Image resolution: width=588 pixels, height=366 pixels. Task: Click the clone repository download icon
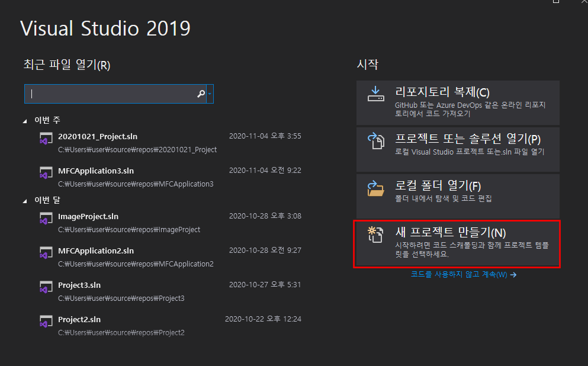click(x=375, y=94)
